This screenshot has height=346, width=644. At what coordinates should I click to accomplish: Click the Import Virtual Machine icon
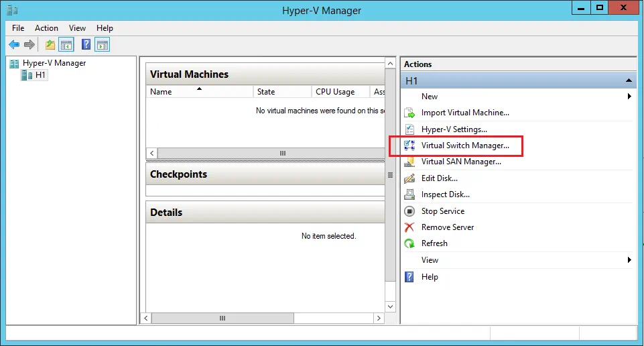click(x=409, y=113)
